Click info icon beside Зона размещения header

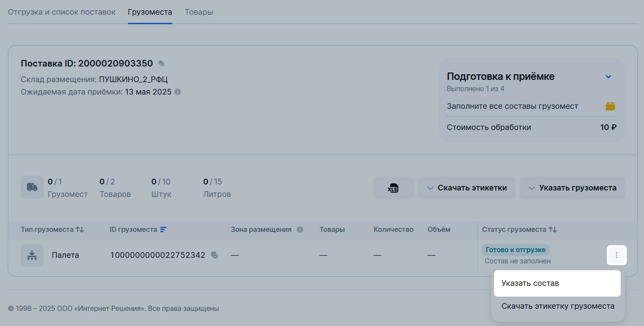click(x=300, y=230)
